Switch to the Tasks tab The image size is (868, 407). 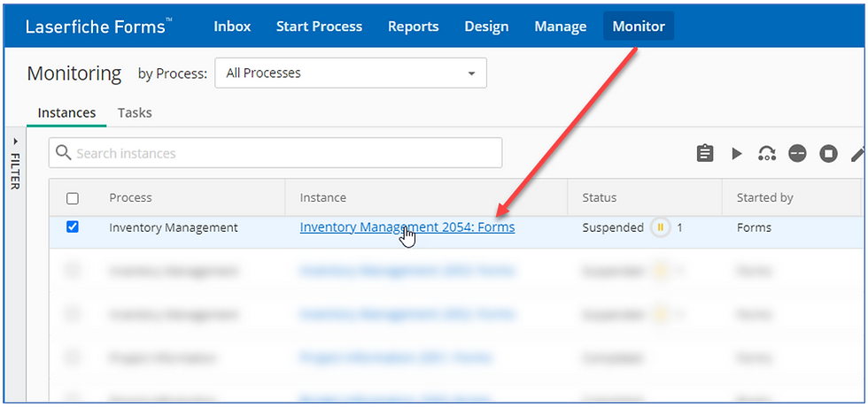(135, 113)
